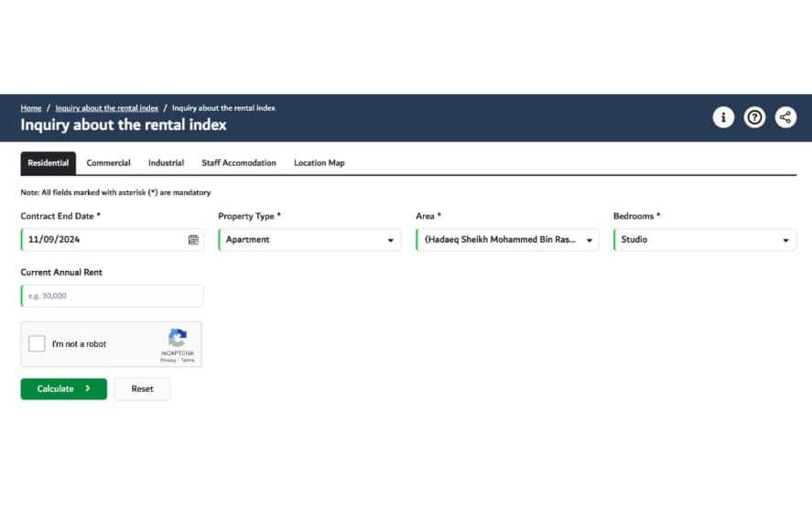Image resolution: width=812 pixels, height=507 pixels.
Task: Go to the Location Map tab
Action: (x=319, y=163)
